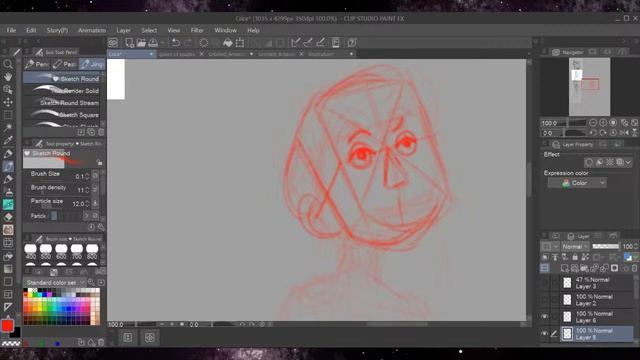Rotate canvas left in Navigator

(593, 133)
